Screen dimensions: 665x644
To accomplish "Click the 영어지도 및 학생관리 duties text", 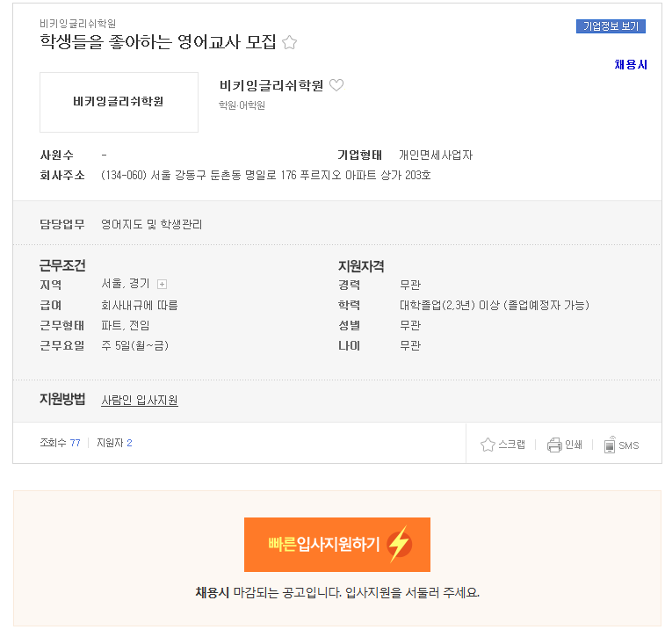I will (x=151, y=224).
